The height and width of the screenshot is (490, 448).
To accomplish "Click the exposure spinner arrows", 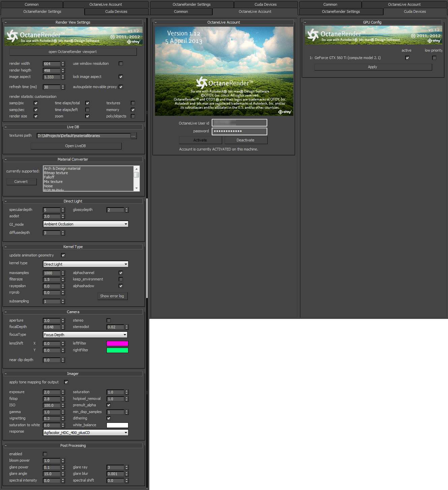I will [63, 392].
